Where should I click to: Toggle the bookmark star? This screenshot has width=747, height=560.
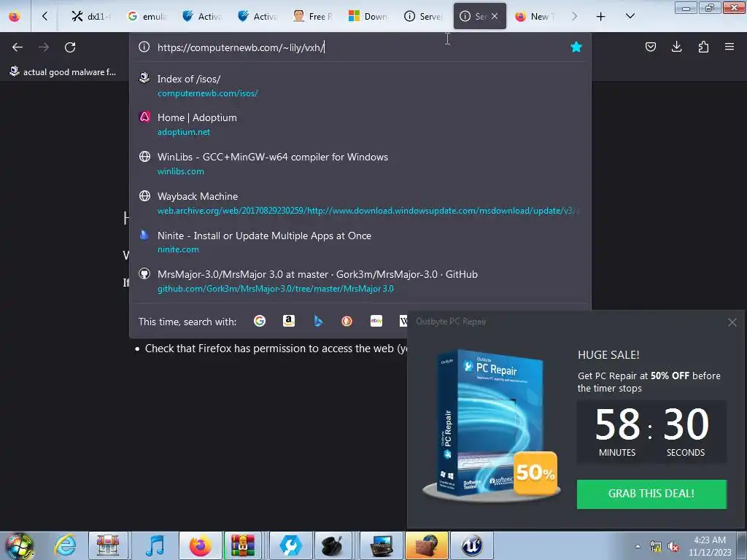point(576,47)
